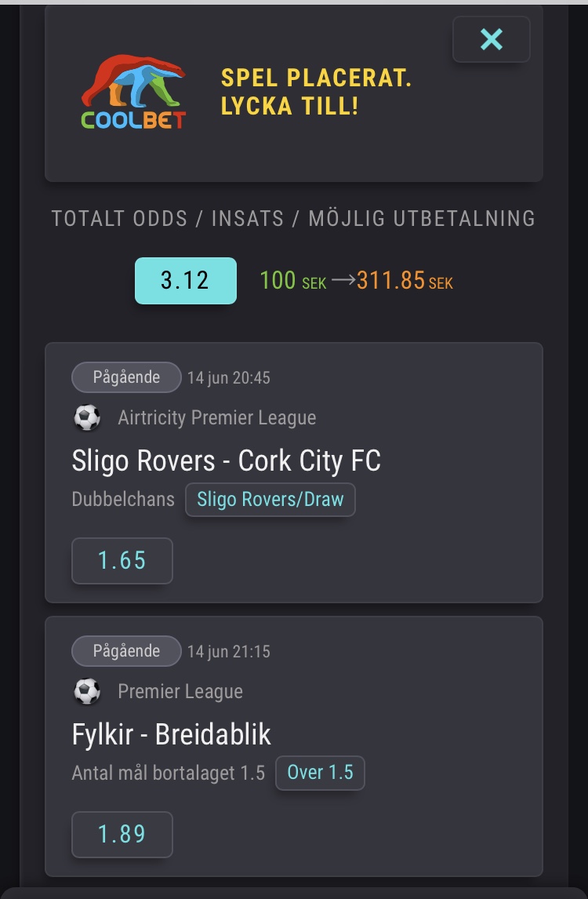Click the Airtricity Premier League label
The width and height of the screenshot is (588, 899).
tap(216, 417)
